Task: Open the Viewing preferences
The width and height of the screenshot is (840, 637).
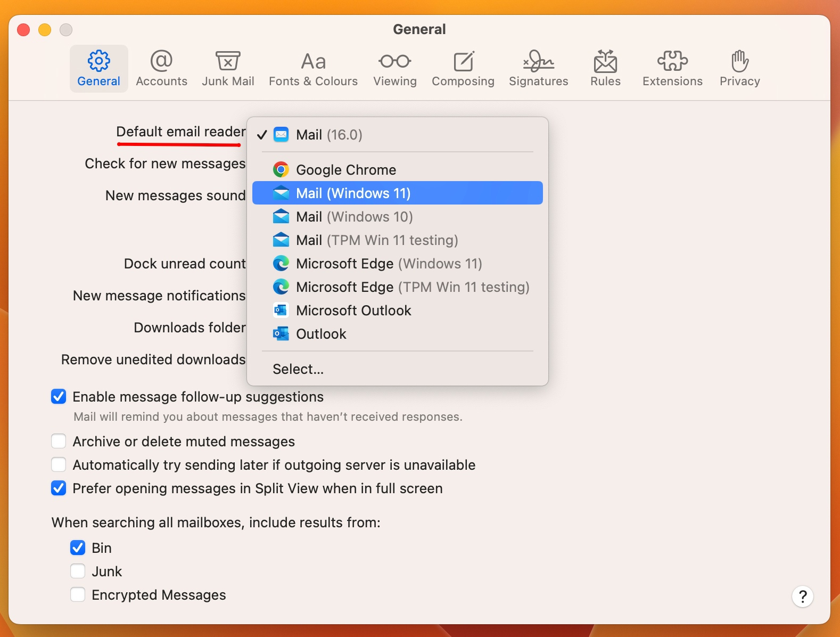Action: (x=394, y=69)
